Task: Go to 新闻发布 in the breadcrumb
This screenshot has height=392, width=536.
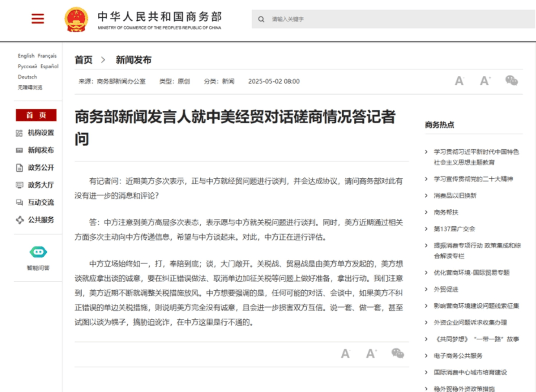Action: (134, 60)
